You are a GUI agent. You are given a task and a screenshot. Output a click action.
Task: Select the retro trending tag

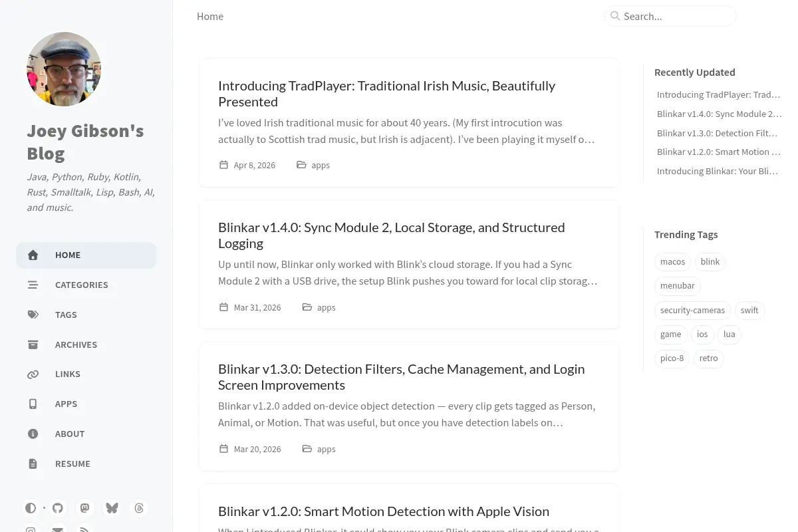coord(709,358)
